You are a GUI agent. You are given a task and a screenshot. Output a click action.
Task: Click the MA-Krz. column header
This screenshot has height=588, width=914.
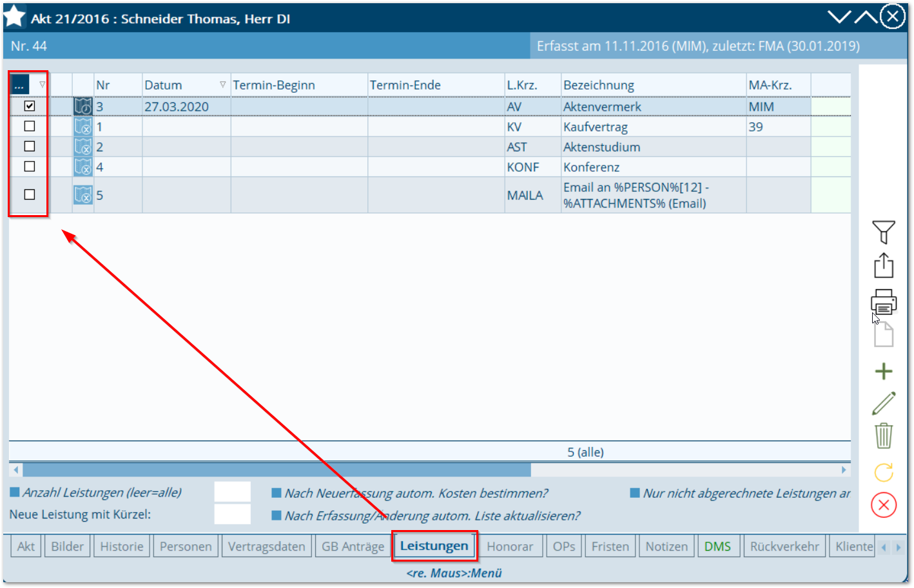(x=779, y=84)
